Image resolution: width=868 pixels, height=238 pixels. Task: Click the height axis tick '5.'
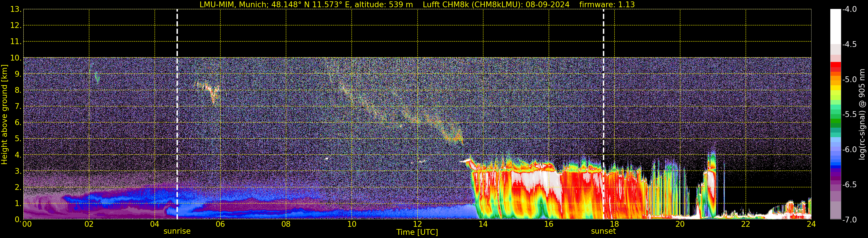[x=18, y=139]
